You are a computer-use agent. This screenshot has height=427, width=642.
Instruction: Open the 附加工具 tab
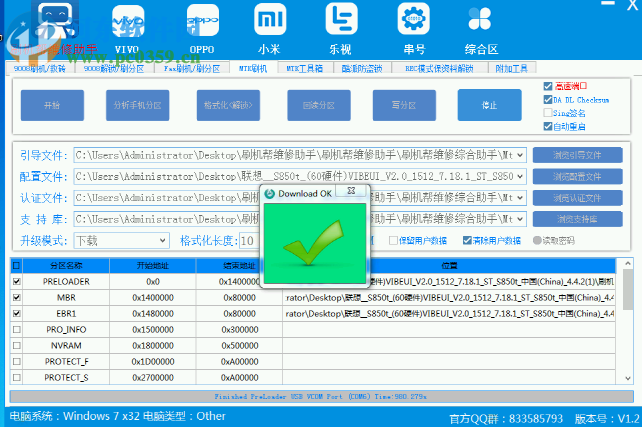pos(512,68)
